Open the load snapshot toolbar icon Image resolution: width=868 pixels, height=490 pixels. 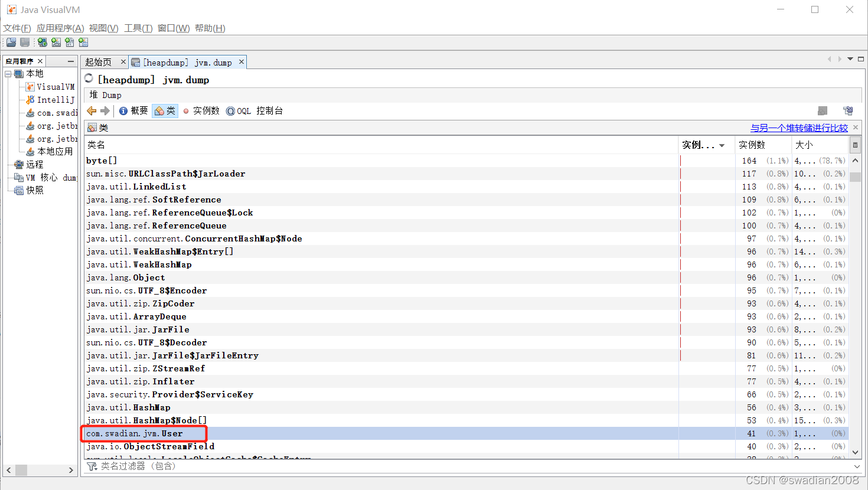[11, 42]
